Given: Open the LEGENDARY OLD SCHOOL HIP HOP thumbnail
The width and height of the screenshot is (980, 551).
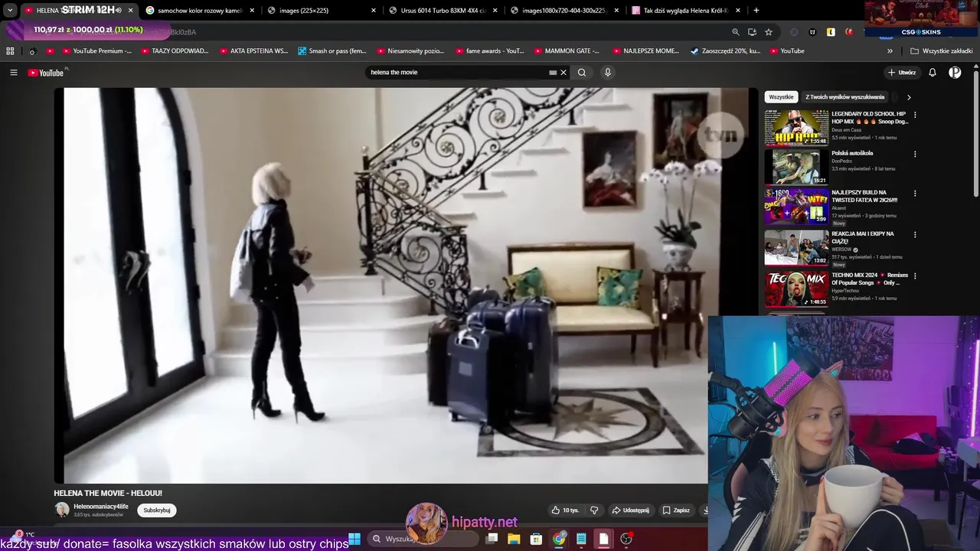Looking at the screenshot, I should [796, 128].
